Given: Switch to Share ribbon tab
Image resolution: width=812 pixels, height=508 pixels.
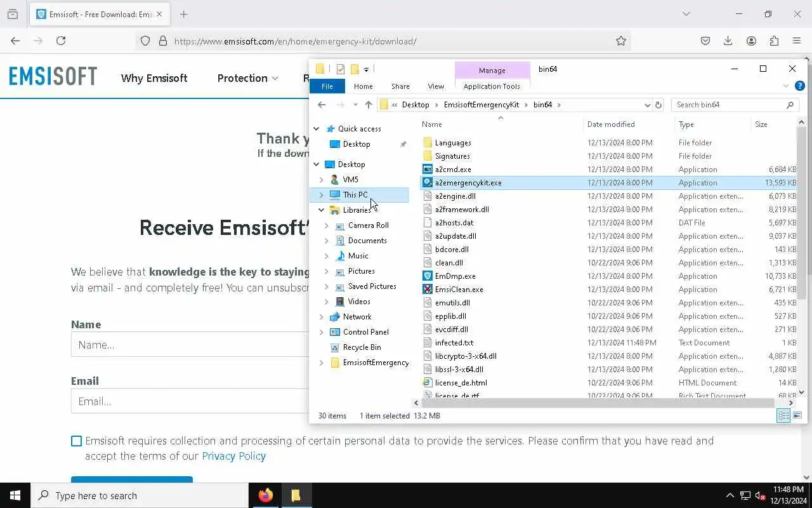Looking at the screenshot, I should (x=400, y=86).
